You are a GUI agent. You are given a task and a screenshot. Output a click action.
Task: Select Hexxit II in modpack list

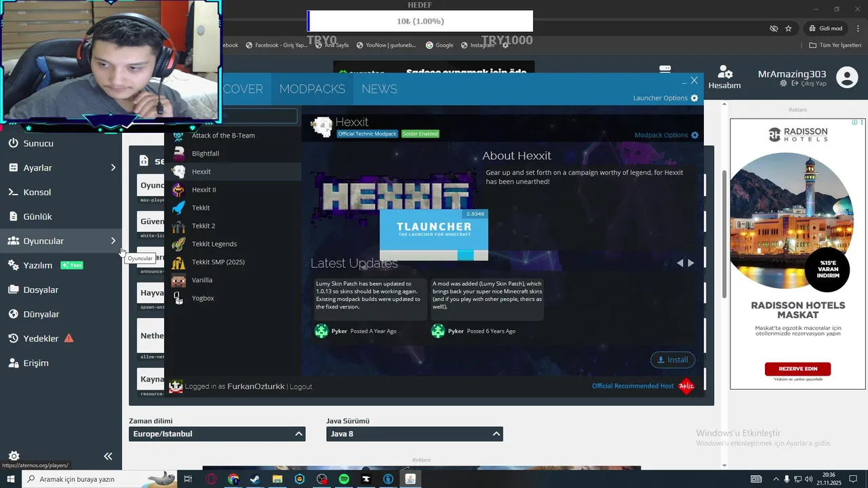pyautogui.click(x=233, y=190)
